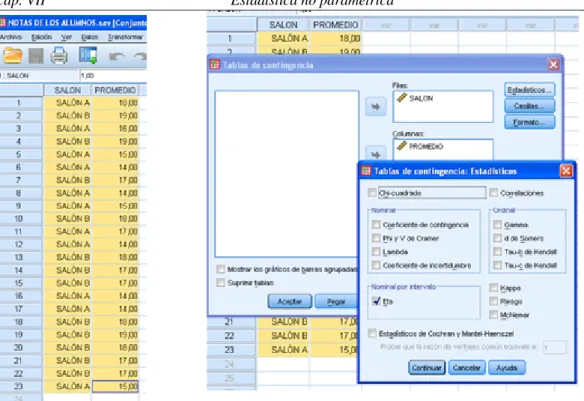The image size is (584, 401).
Task: Undo last action with the undo arrow
Action: click(117, 57)
